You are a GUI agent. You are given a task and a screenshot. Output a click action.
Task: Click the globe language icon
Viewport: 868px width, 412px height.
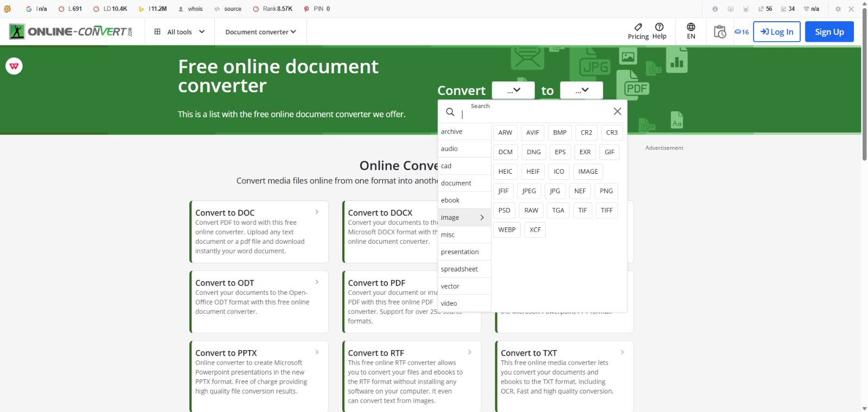coord(691,28)
